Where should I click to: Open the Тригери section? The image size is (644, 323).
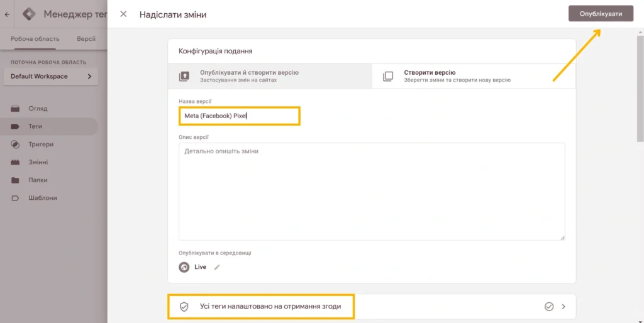pos(49,144)
